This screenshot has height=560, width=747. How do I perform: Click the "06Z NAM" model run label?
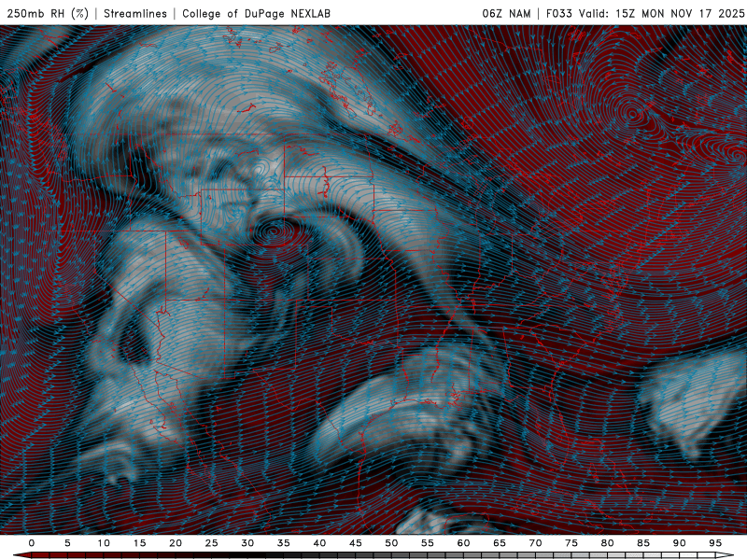[x=506, y=13]
